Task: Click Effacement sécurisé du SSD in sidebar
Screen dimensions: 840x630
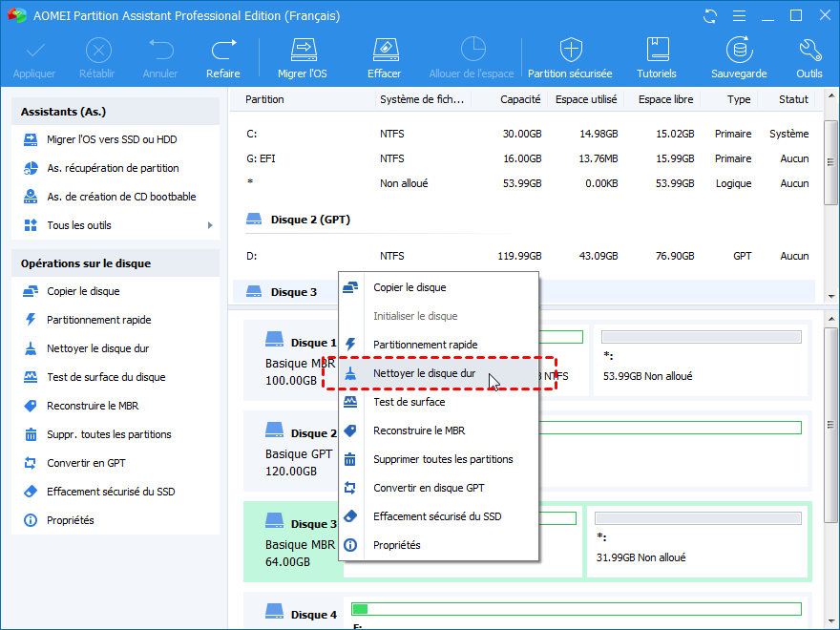Action: point(111,492)
